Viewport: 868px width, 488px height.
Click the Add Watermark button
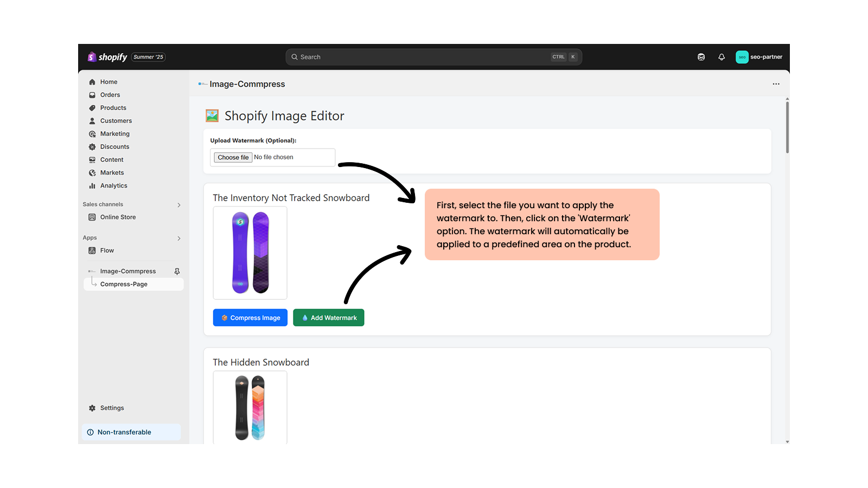[x=329, y=318]
